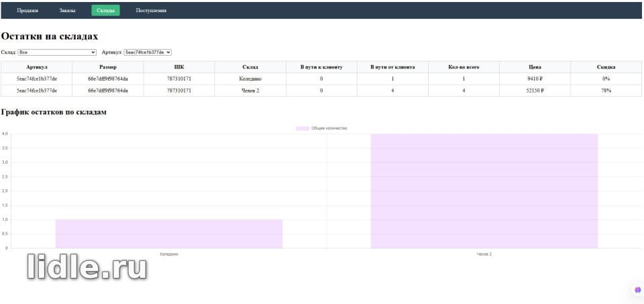
Task: Click Кол-во всего value 4 in Чехов 2 row
Action: pyautogui.click(x=464, y=91)
